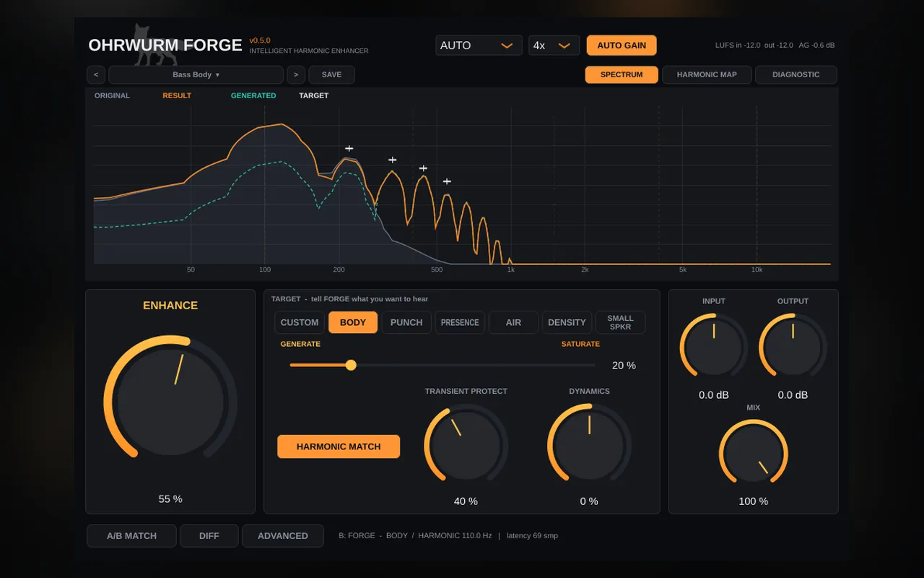
Task: Choose the SMALL SPKR target
Action: (620, 322)
